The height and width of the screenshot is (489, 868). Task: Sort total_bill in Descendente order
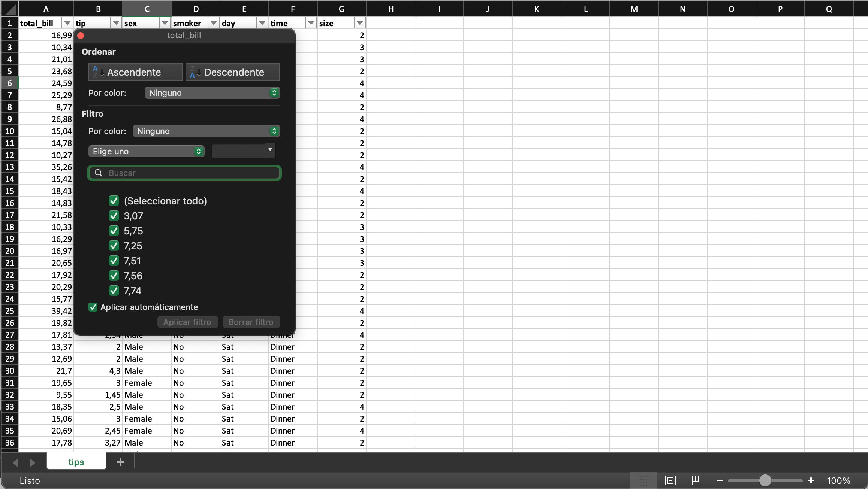pos(232,72)
